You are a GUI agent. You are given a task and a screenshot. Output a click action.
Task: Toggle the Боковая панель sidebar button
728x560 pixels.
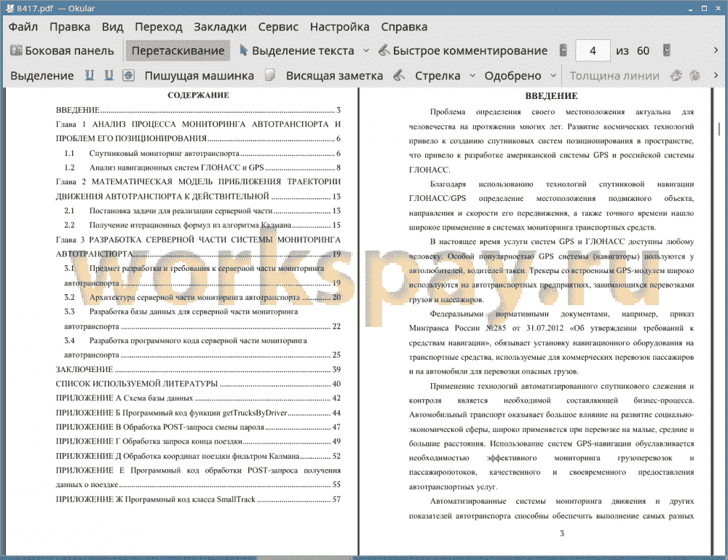pyautogui.click(x=62, y=51)
